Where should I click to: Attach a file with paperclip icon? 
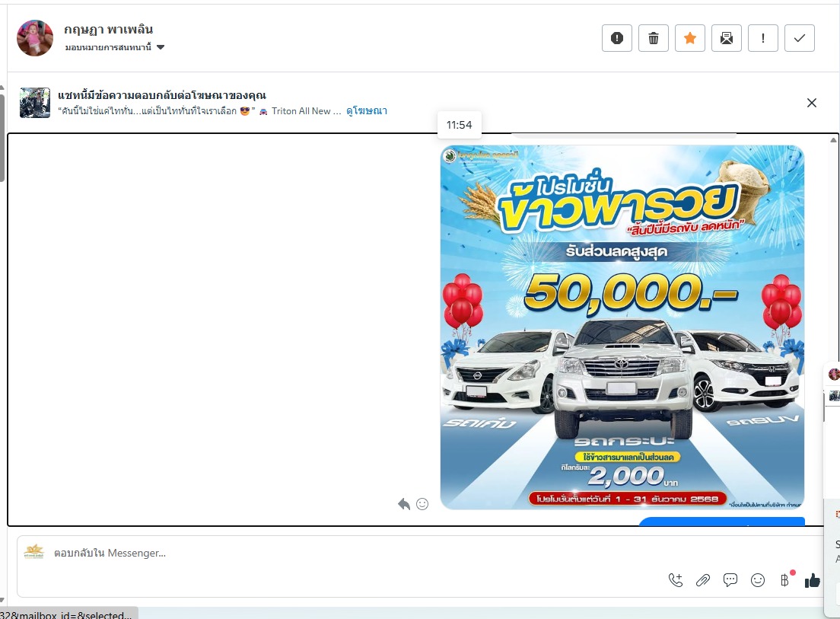(x=703, y=580)
